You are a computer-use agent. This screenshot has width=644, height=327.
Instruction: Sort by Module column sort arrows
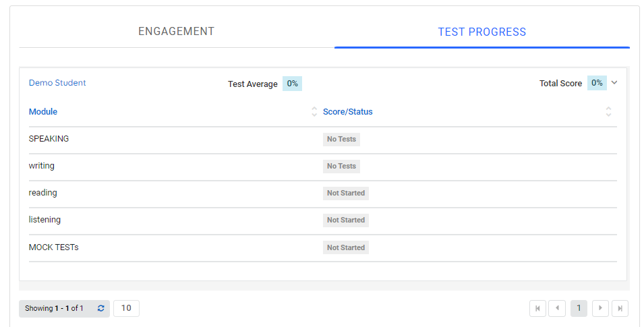click(x=314, y=112)
